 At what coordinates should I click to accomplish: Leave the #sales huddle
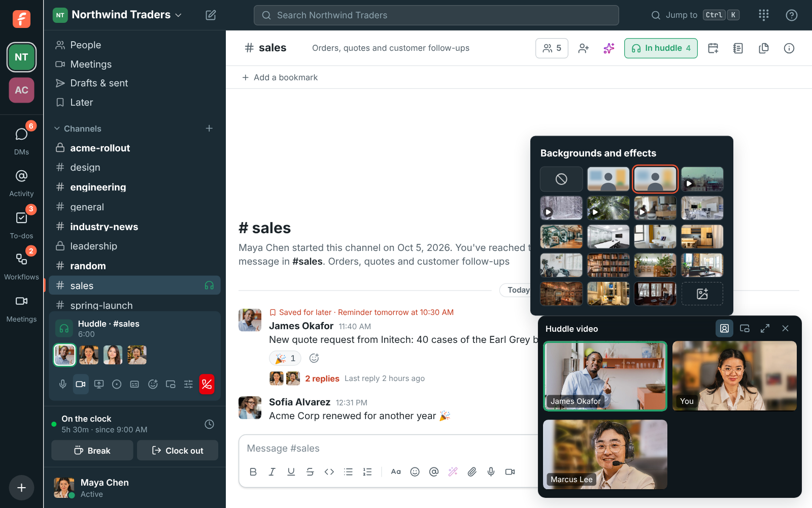pyautogui.click(x=207, y=384)
